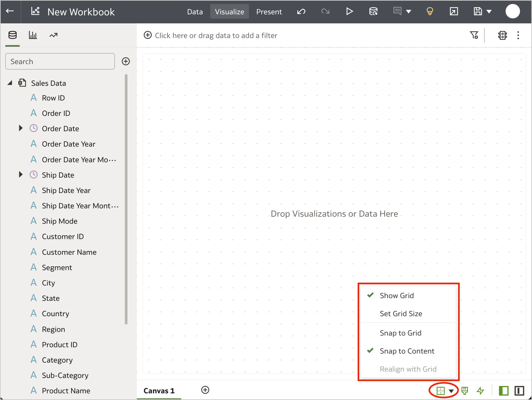Image resolution: width=532 pixels, height=400 pixels.
Task: Select the Visualize tab
Action: [x=230, y=12]
